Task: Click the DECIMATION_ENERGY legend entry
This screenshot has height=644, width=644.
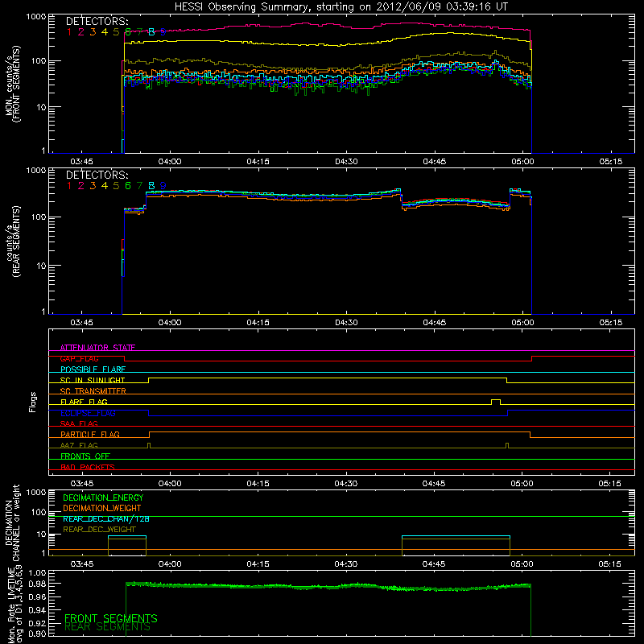Action: [x=103, y=497]
